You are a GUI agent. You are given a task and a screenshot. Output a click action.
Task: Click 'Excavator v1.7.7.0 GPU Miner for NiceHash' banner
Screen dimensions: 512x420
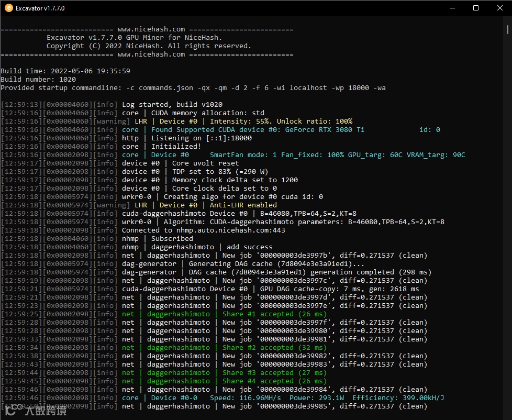134,38
